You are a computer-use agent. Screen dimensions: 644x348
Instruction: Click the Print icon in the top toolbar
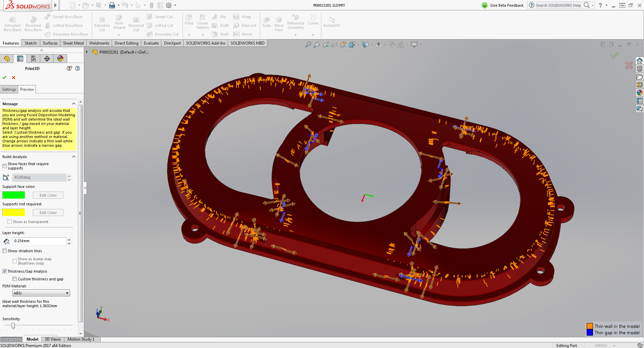tap(112, 5)
